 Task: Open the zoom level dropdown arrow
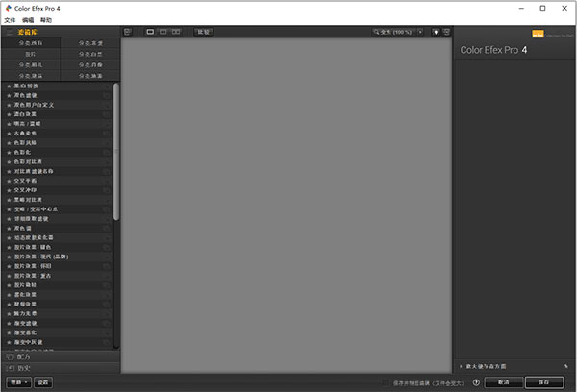pyautogui.click(x=420, y=32)
